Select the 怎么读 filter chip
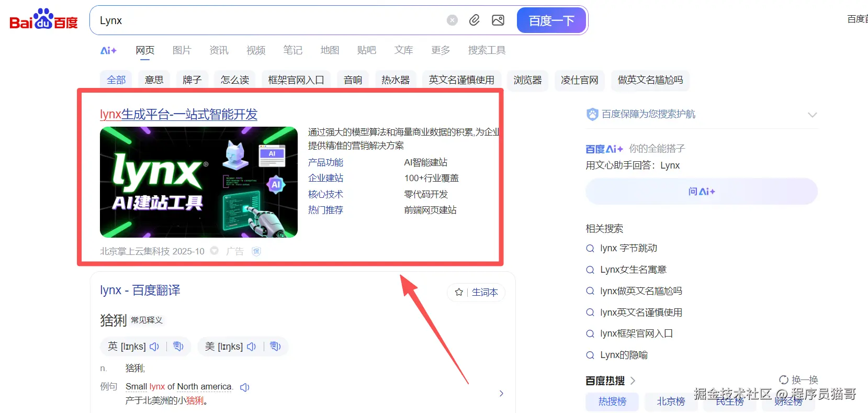This screenshot has width=868, height=413. point(234,80)
